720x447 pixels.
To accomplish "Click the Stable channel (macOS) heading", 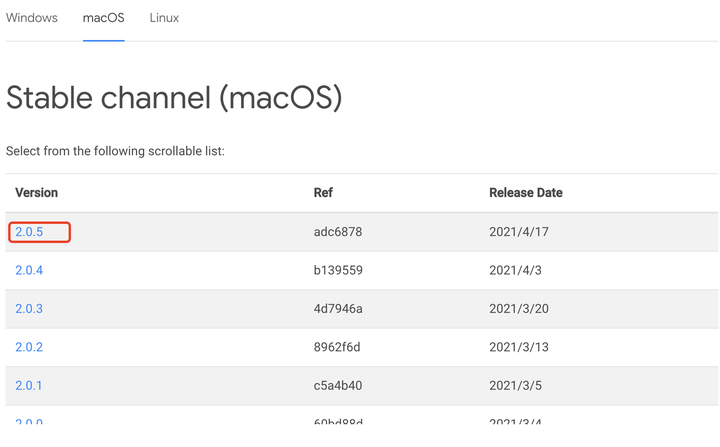I will point(174,98).
